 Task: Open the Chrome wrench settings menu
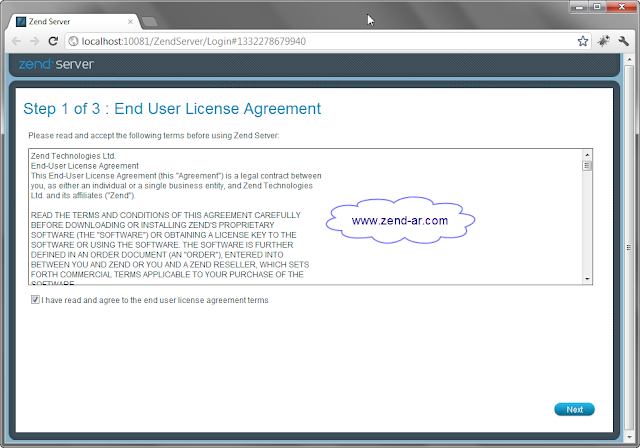point(623,41)
